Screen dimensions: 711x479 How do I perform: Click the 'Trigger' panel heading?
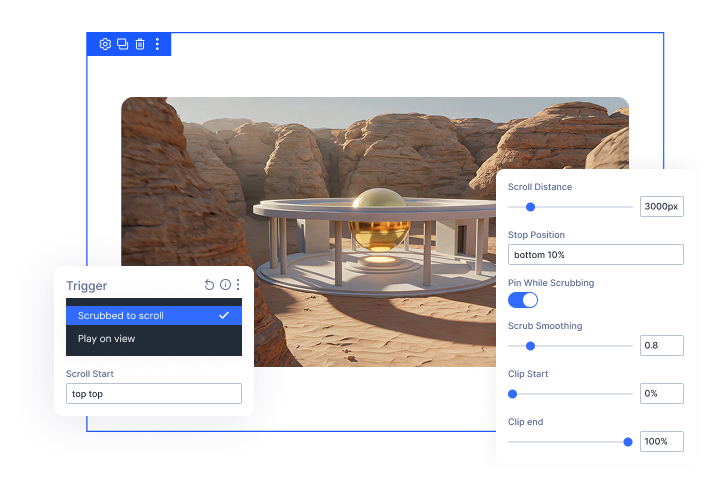click(x=87, y=286)
